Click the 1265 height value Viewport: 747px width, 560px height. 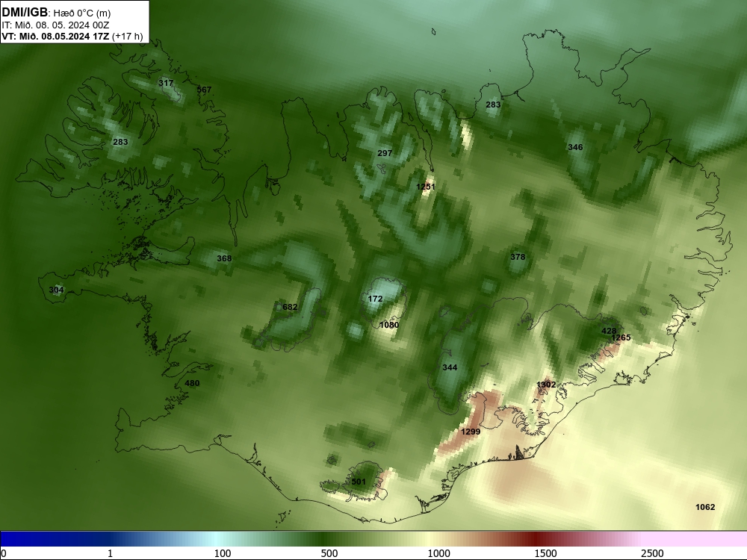click(x=621, y=337)
